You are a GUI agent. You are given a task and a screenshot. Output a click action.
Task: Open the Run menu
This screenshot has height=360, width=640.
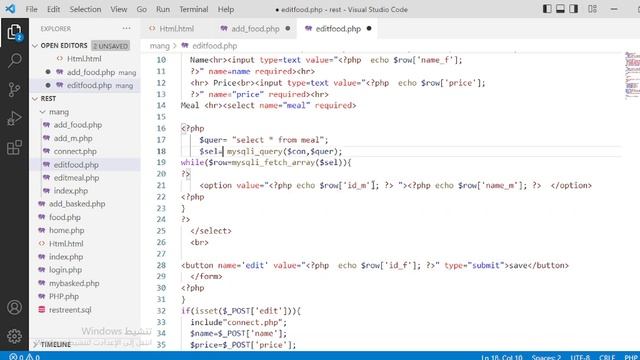[163, 9]
